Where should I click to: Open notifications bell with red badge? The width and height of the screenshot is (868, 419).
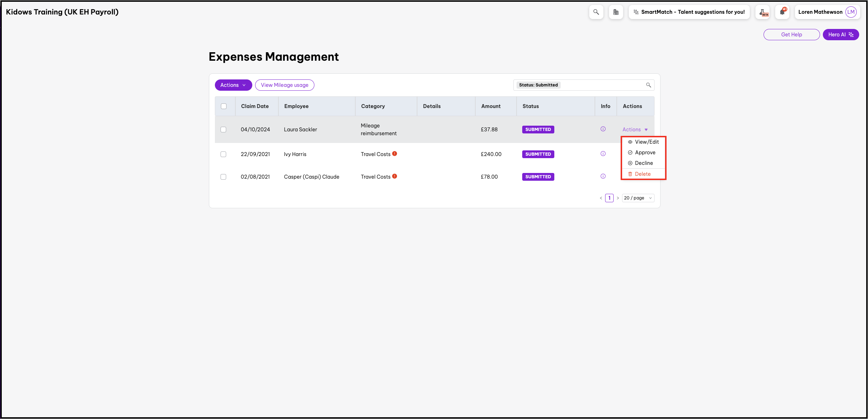pyautogui.click(x=782, y=12)
